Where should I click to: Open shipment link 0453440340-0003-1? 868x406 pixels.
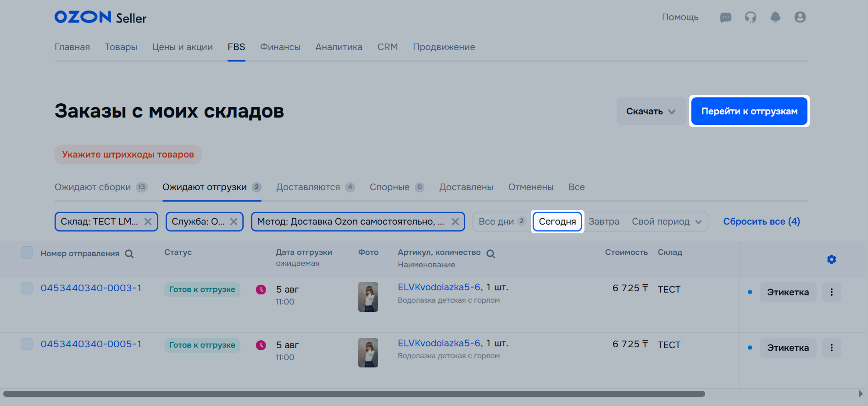pos(91,288)
